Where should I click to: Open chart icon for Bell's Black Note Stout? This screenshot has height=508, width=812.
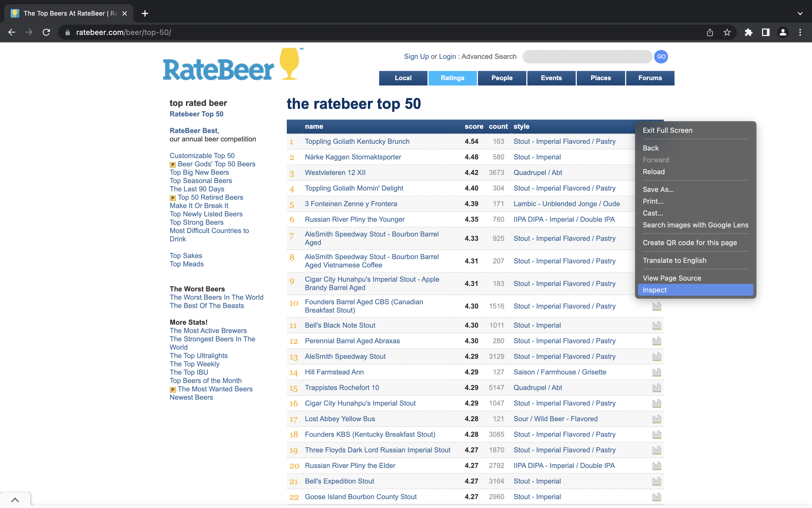(657, 325)
